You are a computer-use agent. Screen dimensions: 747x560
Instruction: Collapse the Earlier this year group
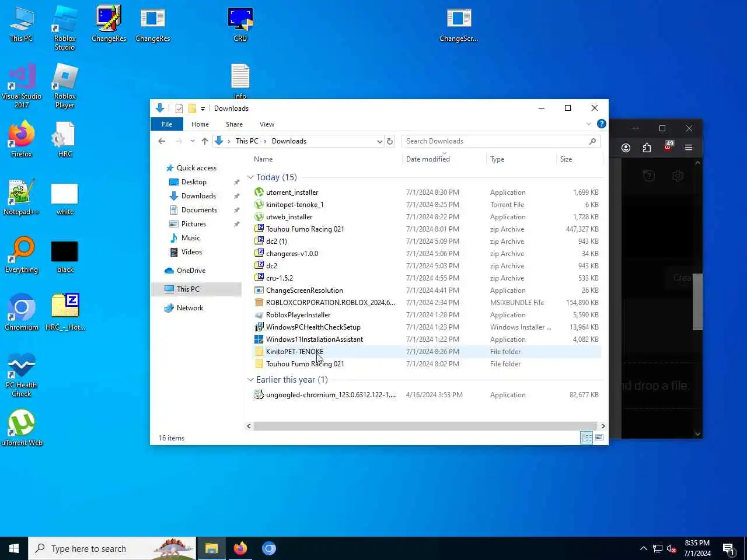point(250,380)
